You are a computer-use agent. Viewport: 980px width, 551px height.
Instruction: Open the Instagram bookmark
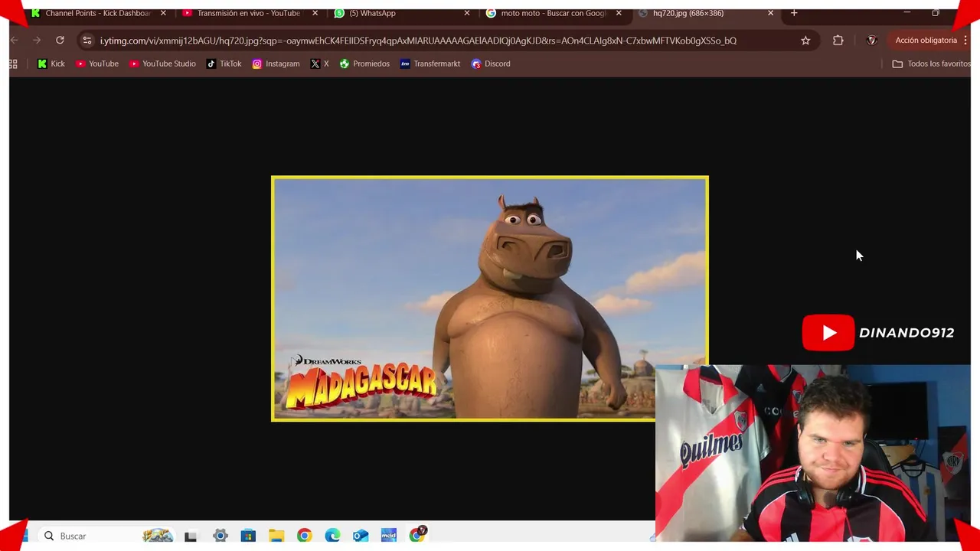coord(276,64)
